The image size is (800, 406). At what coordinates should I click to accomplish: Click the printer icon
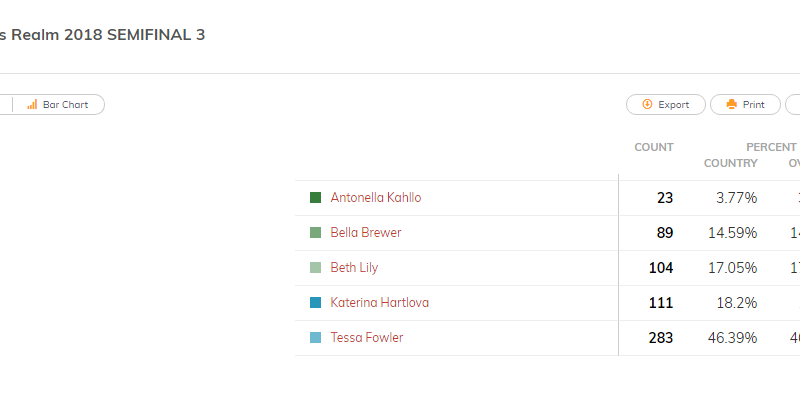pyautogui.click(x=732, y=104)
